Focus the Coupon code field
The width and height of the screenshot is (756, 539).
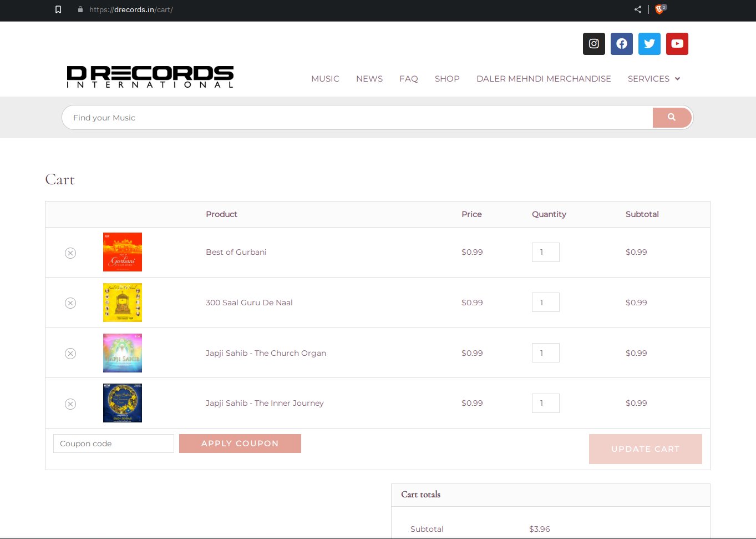pyautogui.click(x=114, y=444)
